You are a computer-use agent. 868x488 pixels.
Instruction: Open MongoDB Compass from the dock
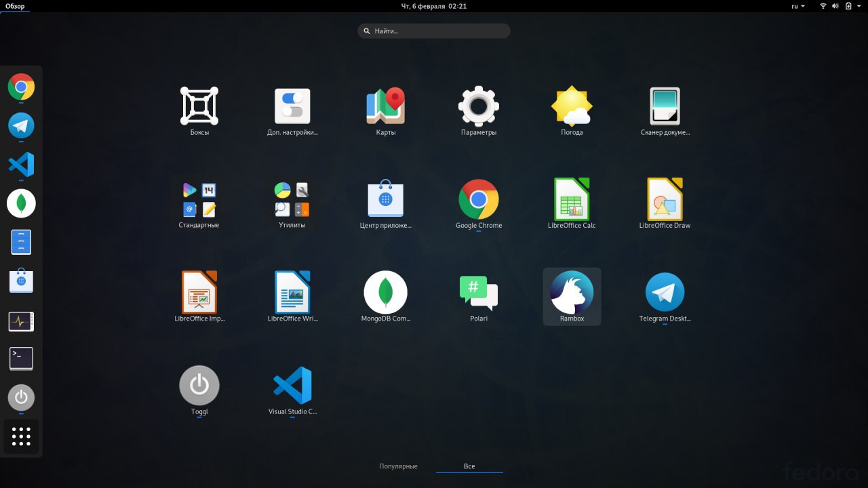[21, 203]
